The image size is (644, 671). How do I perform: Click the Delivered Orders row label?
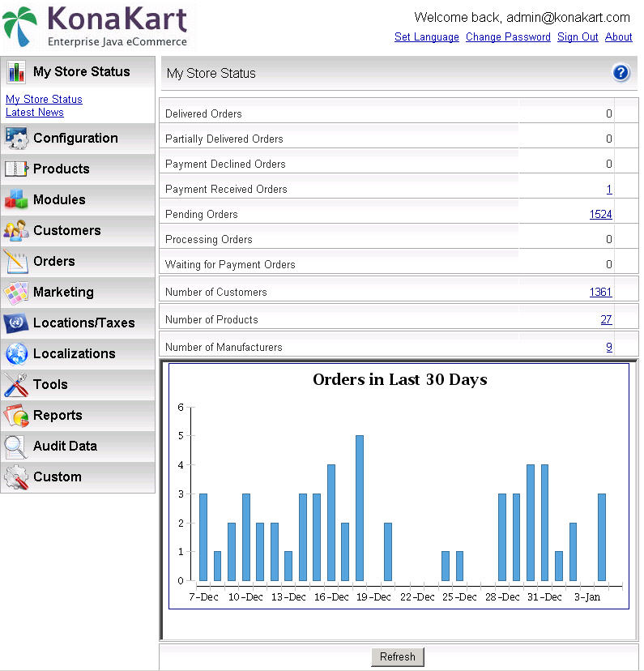click(203, 113)
